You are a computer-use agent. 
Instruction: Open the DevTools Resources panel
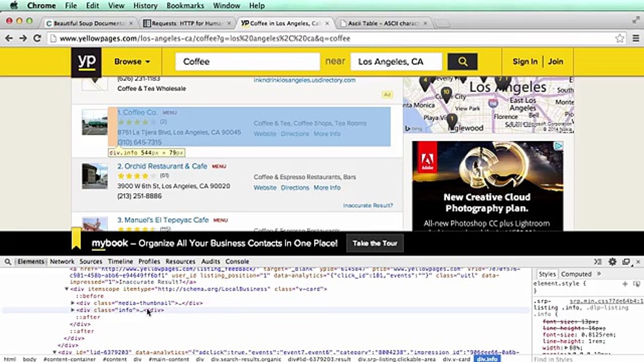pos(180,261)
